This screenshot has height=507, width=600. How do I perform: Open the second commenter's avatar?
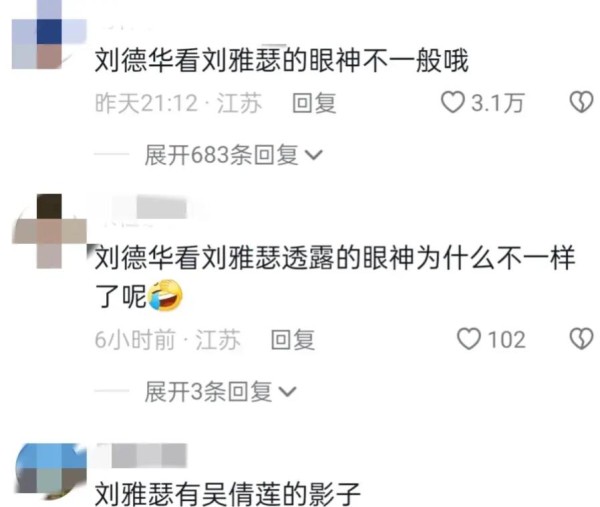coord(49,231)
